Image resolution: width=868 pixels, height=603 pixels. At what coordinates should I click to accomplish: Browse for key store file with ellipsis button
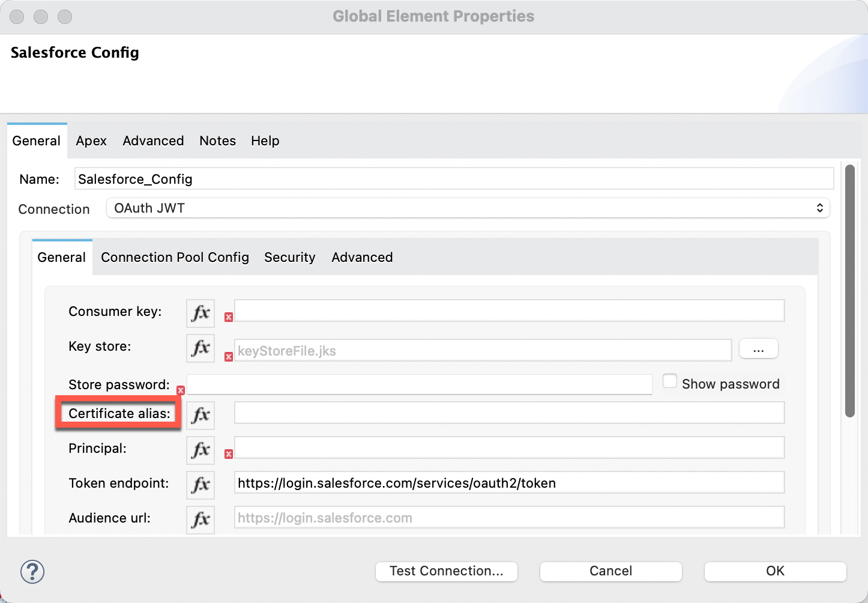point(758,349)
